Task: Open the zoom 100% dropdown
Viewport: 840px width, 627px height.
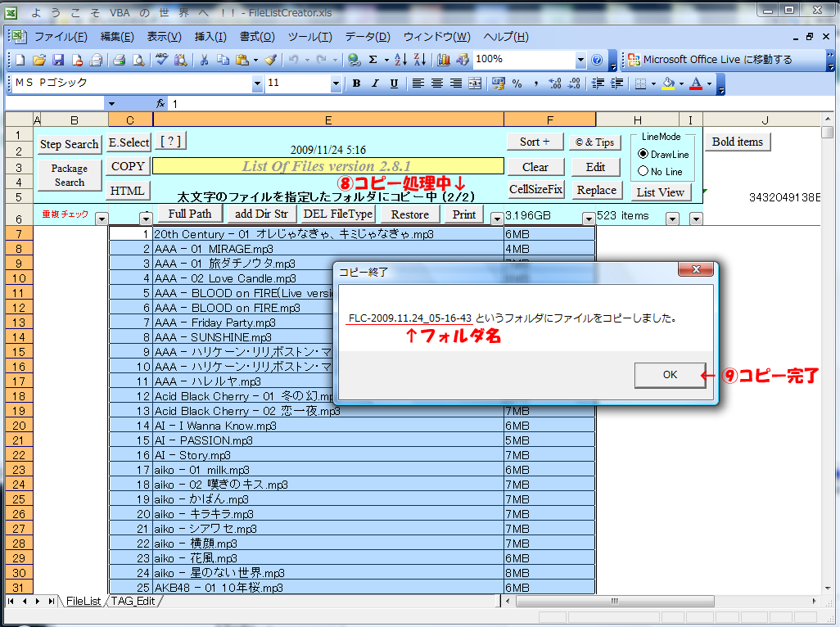Action: tap(580, 60)
